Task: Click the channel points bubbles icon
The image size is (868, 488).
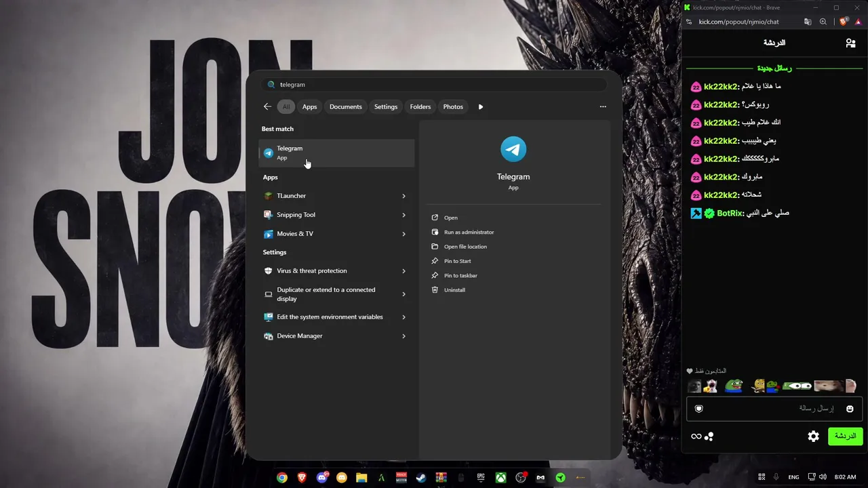Action: click(x=709, y=436)
